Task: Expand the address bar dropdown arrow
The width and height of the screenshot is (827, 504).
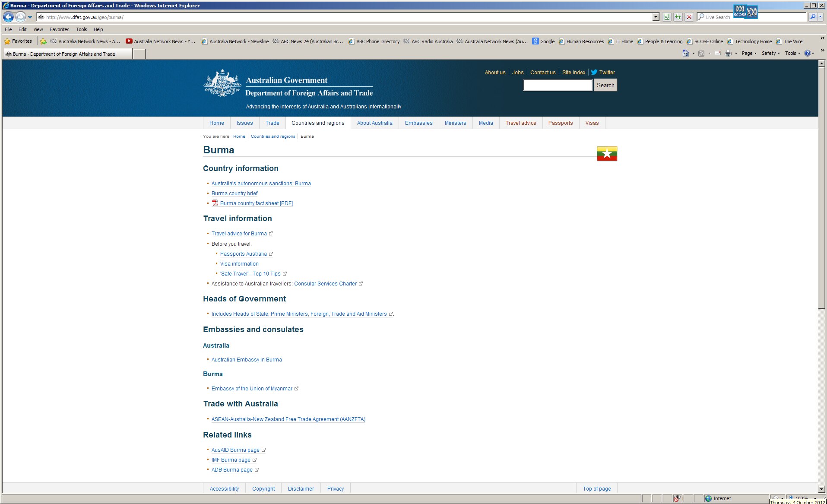Action: click(x=656, y=17)
